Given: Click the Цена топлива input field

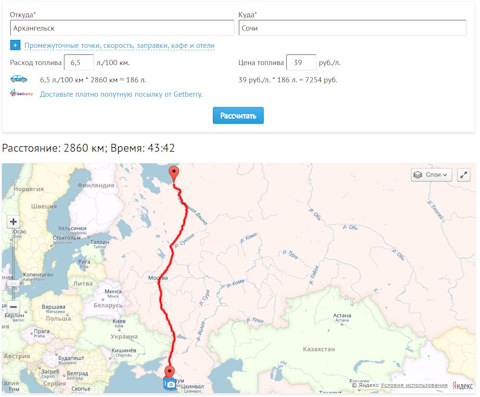Looking at the screenshot, I should (301, 62).
